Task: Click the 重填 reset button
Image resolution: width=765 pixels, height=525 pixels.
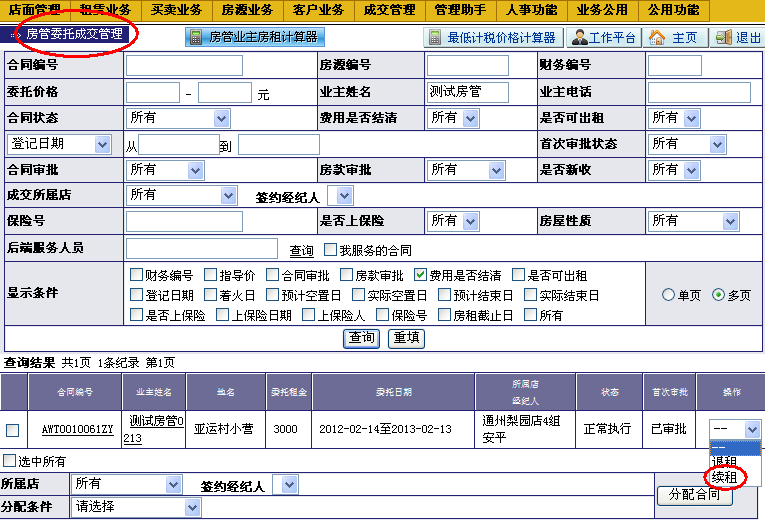Action: 406,338
